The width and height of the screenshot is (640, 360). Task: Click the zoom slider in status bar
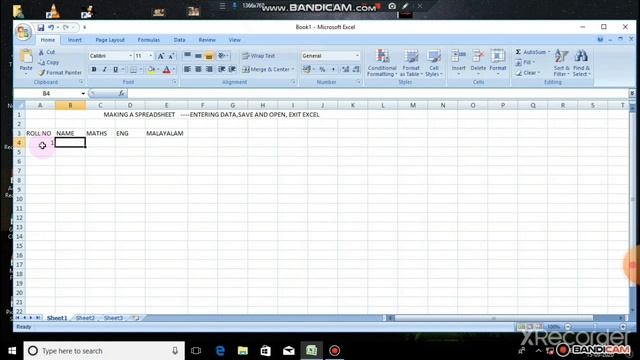pyautogui.click(x=595, y=327)
